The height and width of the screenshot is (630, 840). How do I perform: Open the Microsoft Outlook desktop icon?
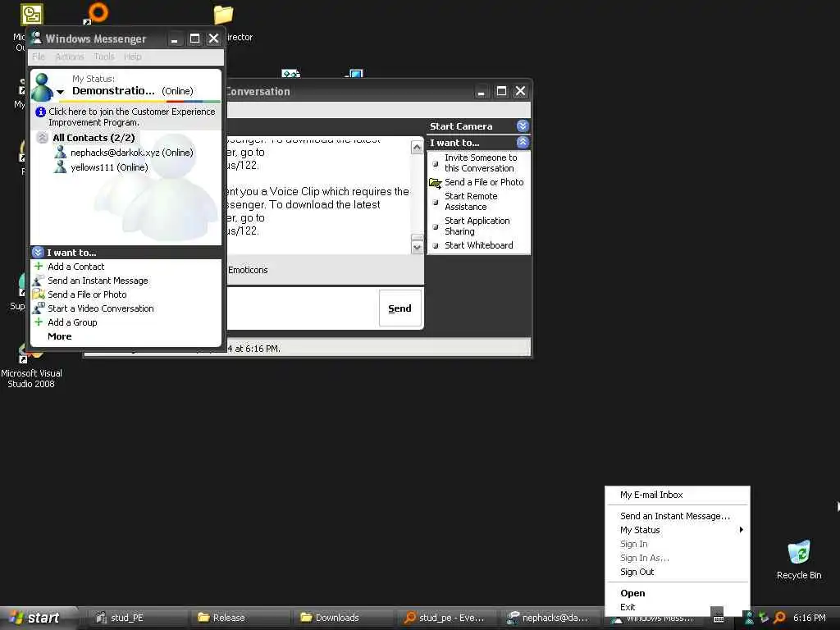32,15
